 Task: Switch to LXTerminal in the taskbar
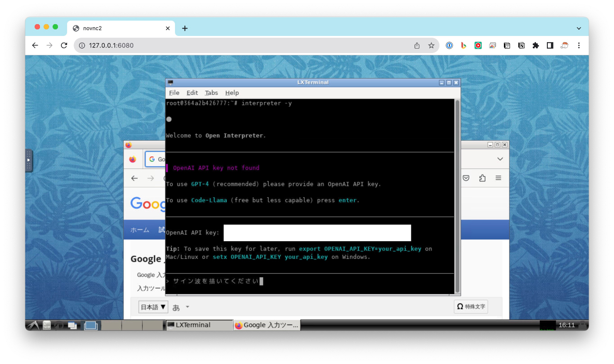coord(200,325)
